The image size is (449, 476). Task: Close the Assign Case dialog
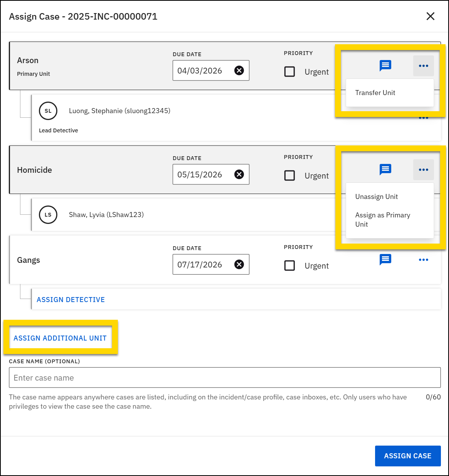pos(430,16)
